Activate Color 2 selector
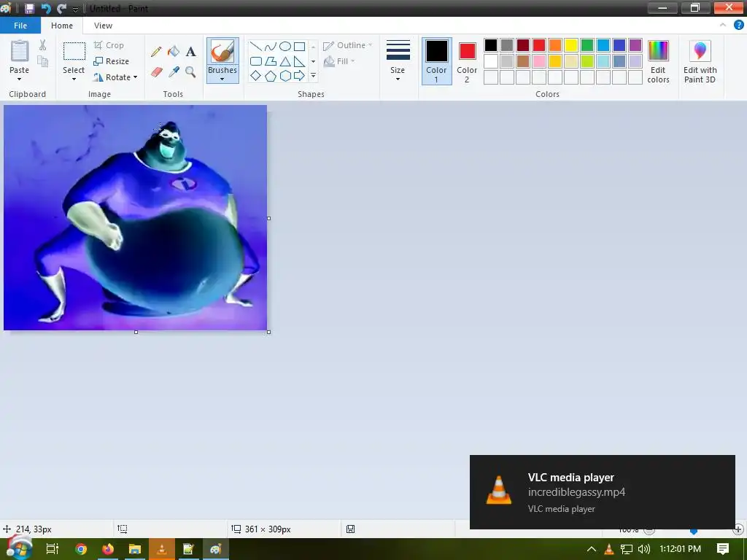 pos(467,61)
